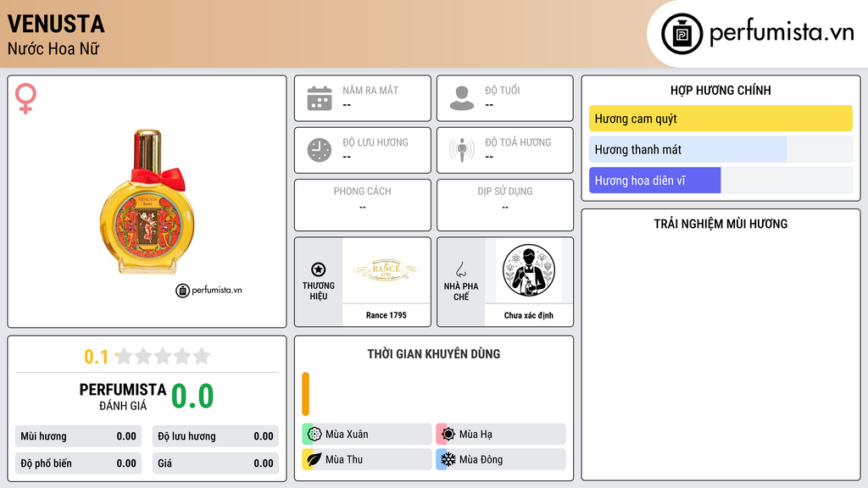
Task: Click the Rance 1795 brand name
Action: [x=386, y=315]
